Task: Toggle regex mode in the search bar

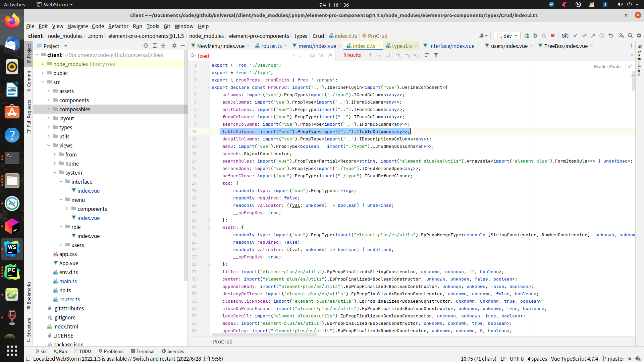Action: (x=330, y=56)
